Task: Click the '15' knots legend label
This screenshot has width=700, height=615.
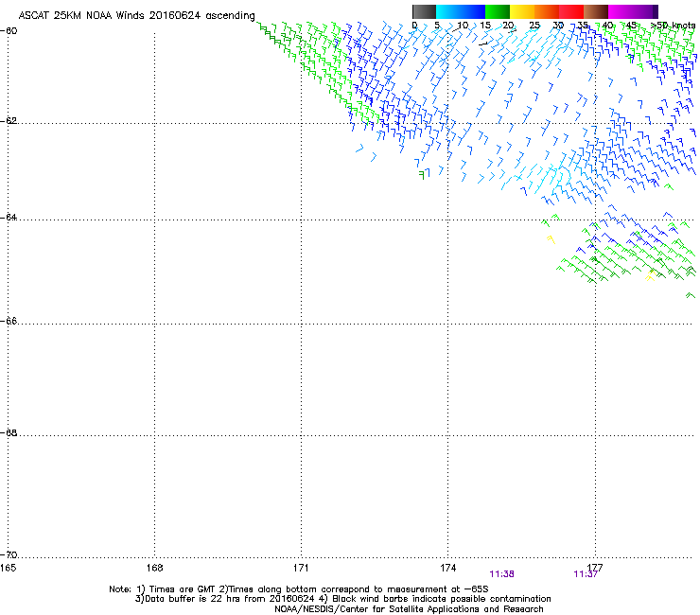Action: point(485,26)
